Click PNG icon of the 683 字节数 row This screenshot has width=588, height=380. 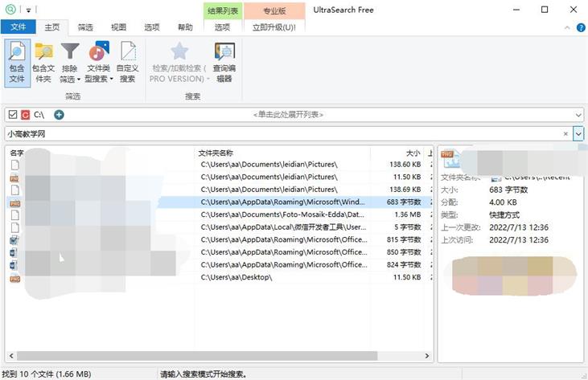(15, 203)
